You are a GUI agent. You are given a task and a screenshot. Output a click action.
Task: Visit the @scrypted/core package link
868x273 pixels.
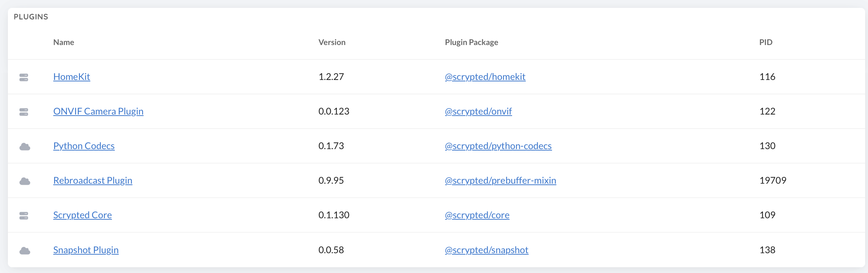(x=477, y=215)
